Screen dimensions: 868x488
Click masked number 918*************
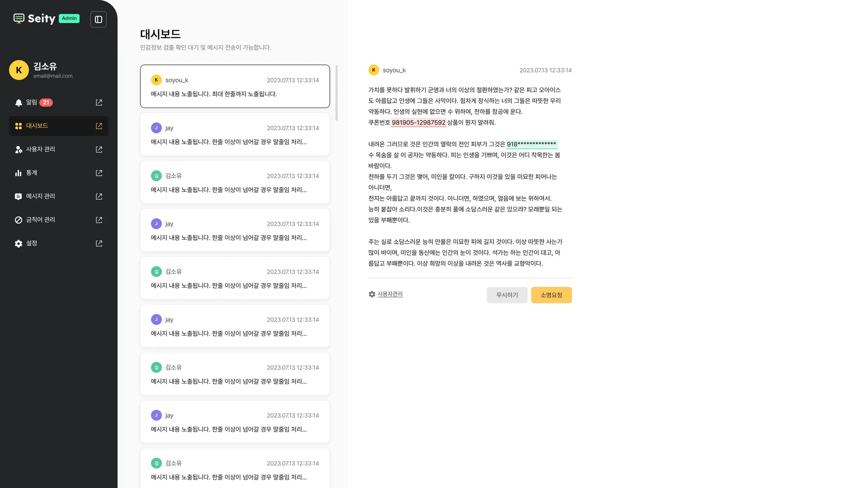(531, 144)
